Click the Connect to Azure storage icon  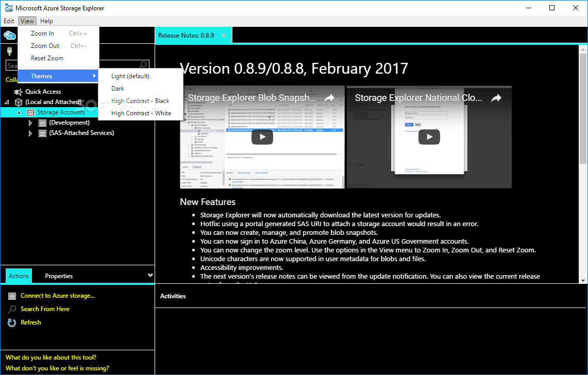pyautogui.click(x=12, y=296)
